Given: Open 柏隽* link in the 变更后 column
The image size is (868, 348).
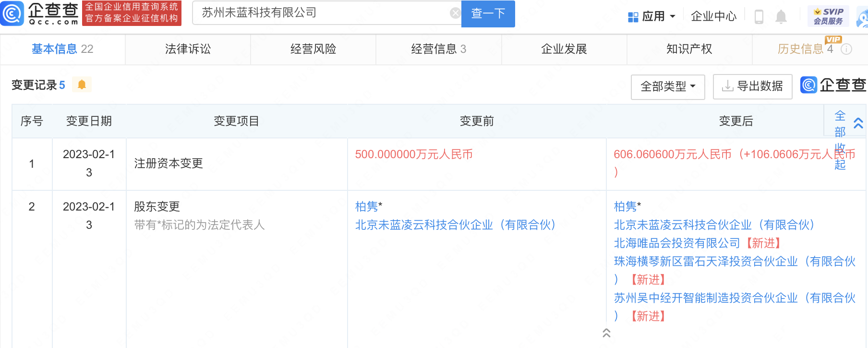Looking at the screenshot, I should (627, 207).
